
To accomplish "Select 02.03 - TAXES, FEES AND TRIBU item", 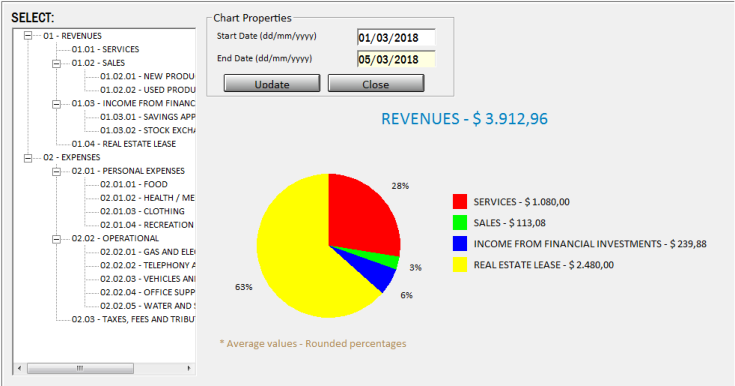I will coord(133,319).
